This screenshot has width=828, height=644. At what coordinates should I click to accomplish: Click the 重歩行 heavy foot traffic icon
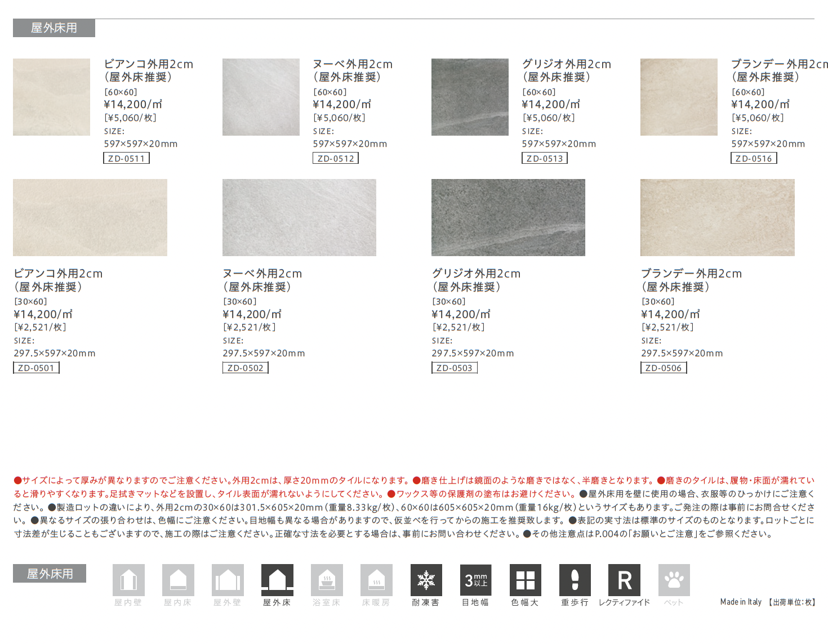pyautogui.click(x=575, y=580)
